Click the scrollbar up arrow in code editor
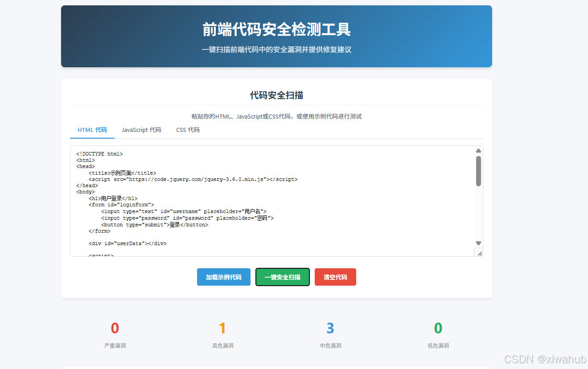588x369 pixels. point(478,151)
